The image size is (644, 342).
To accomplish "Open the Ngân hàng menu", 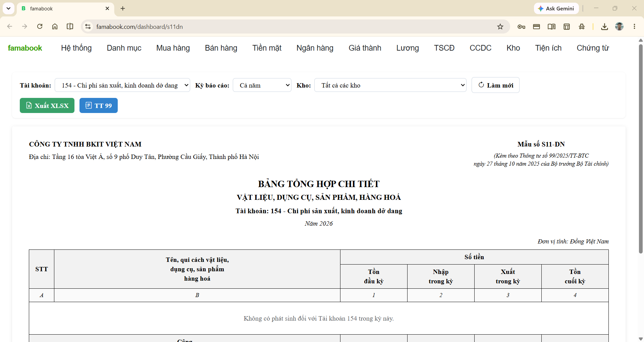I will point(315,48).
